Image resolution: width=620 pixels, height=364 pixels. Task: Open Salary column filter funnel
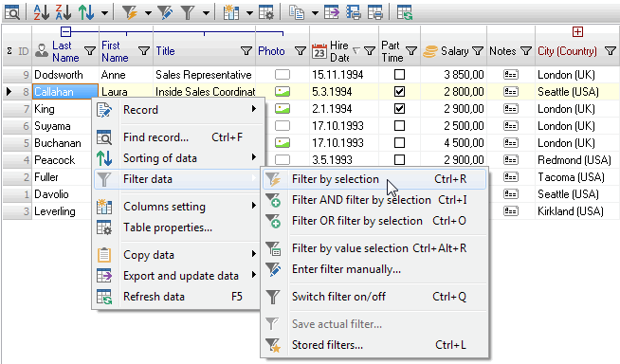tap(478, 51)
